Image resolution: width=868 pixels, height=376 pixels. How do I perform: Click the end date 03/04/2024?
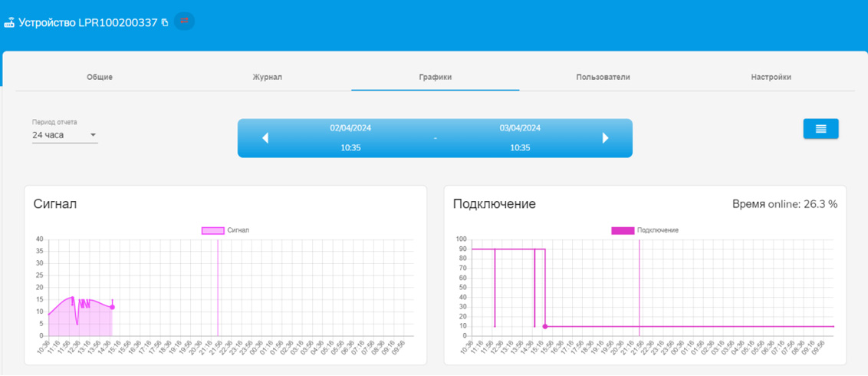pyautogui.click(x=520, y=128)
